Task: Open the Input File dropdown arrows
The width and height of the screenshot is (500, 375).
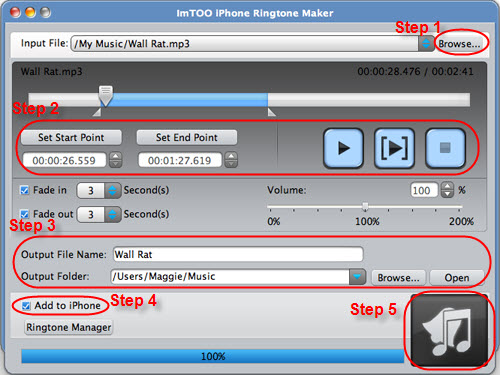Action: coord(426,43)
